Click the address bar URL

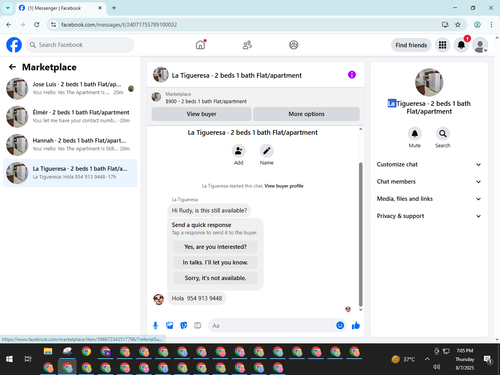point(119,25)
